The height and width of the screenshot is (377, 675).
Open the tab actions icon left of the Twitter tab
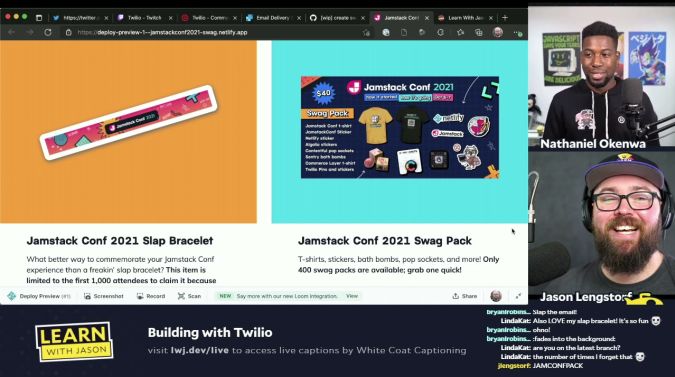click(39, 18)
